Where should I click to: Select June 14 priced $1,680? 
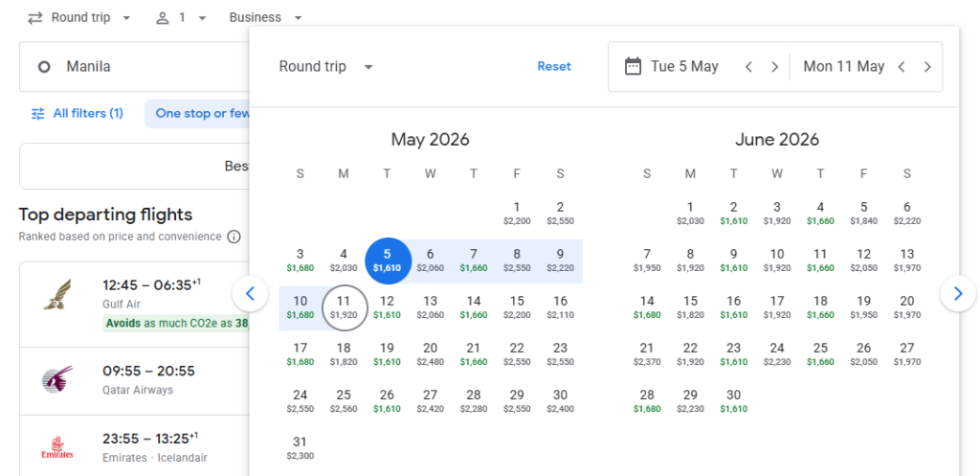647,307
